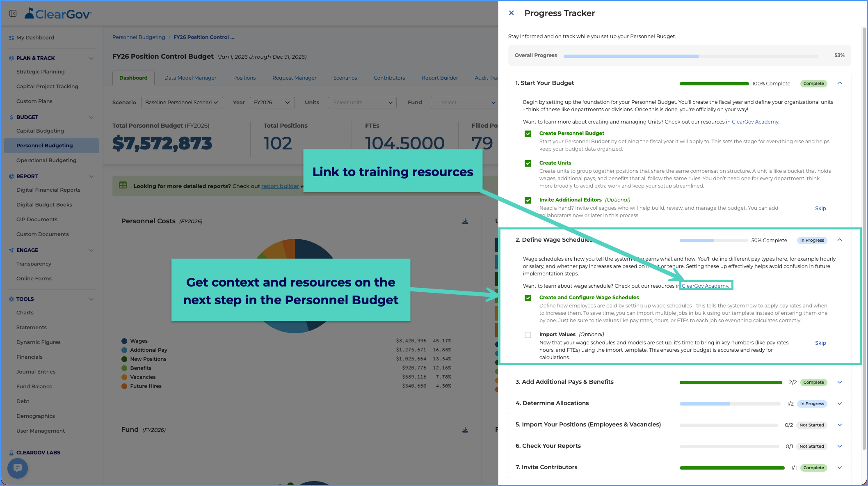
Task: Click the Overall Progress bar
Action: click(691, 56)
